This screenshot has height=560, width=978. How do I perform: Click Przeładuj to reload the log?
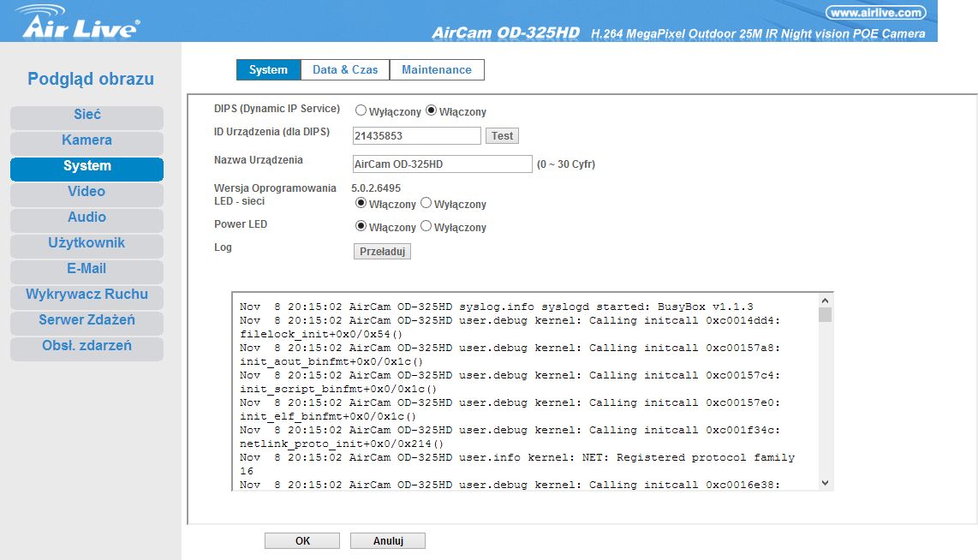coord(382,251)
